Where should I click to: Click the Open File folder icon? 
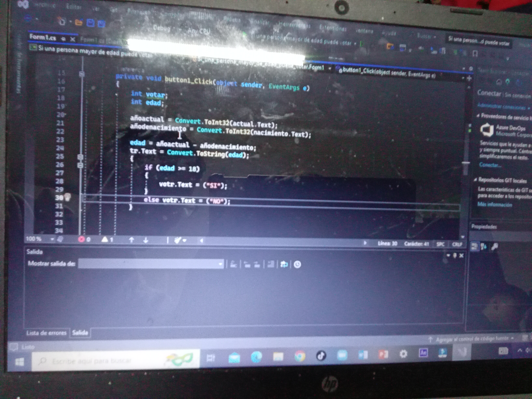(79, 23)
